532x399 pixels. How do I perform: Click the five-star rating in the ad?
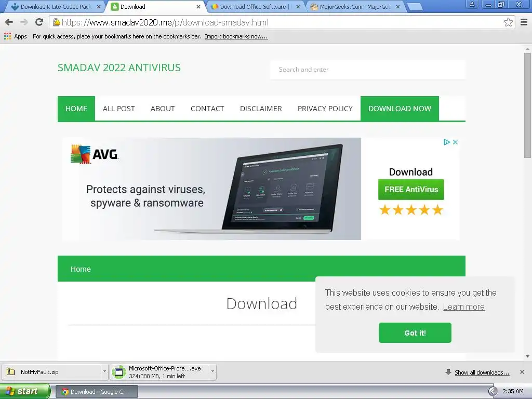[411, 210]
